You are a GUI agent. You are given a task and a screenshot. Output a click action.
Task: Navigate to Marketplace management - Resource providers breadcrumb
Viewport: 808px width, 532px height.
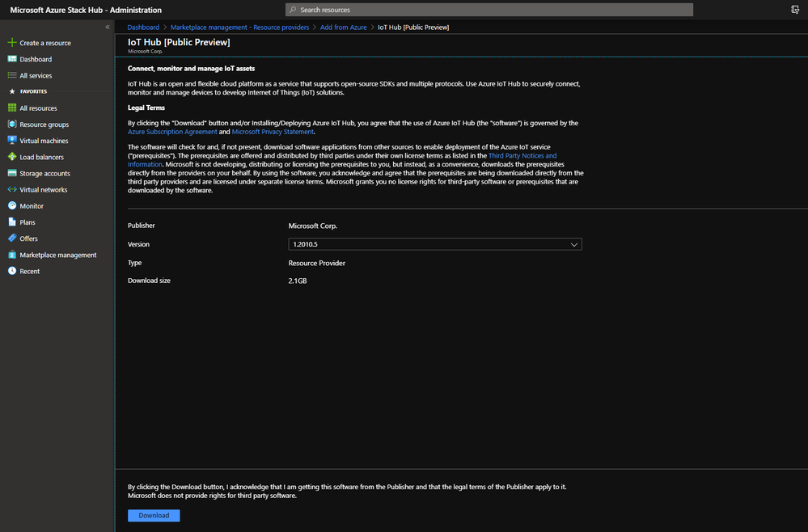[239, 27]
